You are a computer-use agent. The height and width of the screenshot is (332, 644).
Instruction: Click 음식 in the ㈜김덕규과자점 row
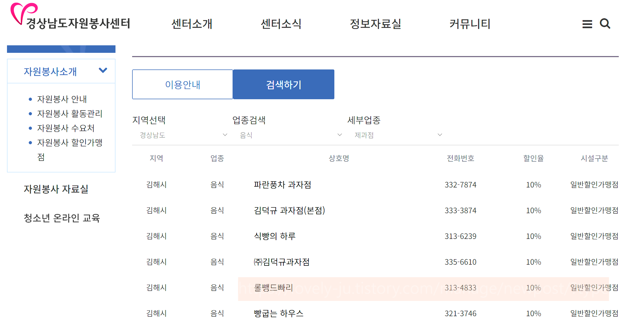[x=217, y=262]
